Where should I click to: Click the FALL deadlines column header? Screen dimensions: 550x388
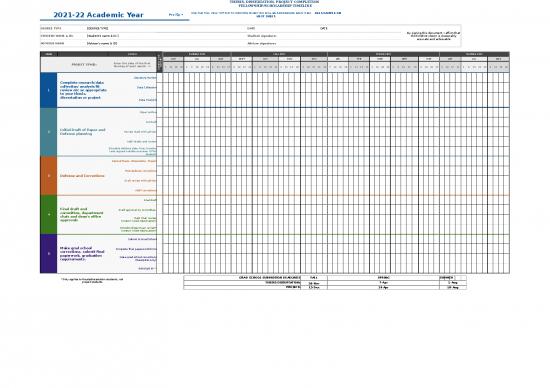(x=314, y=277)
